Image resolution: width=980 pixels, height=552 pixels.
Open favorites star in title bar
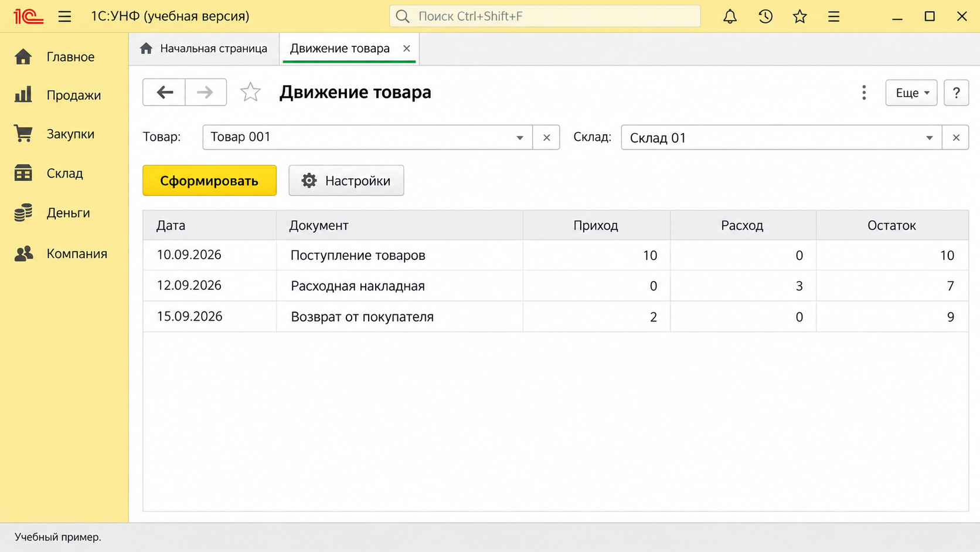pyautogui.click(x=799, y=16)
